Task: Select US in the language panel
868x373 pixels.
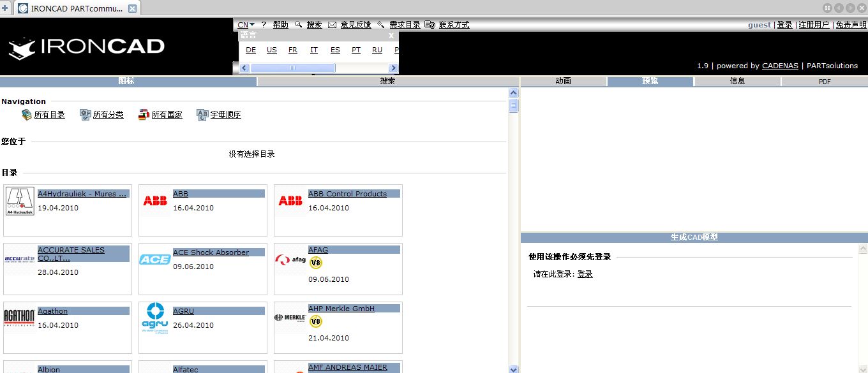Action: pos(271,49)
